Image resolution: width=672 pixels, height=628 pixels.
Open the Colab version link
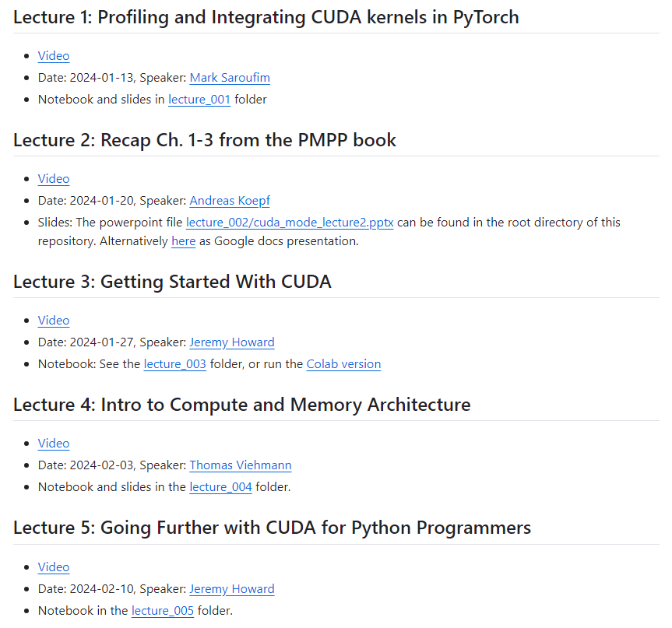click(x=343, y=364)
